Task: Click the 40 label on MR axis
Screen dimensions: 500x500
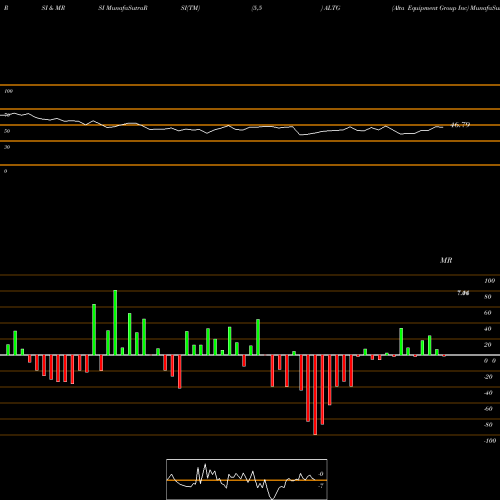Action: tap(488, 329)
